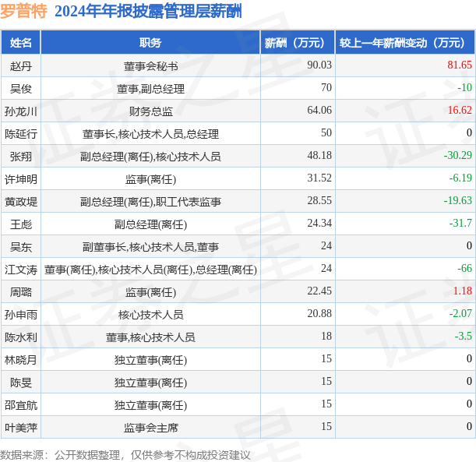This screenshot has height=462, width=476.
Task: Click the change value -30.29
Action: point(458,155)
